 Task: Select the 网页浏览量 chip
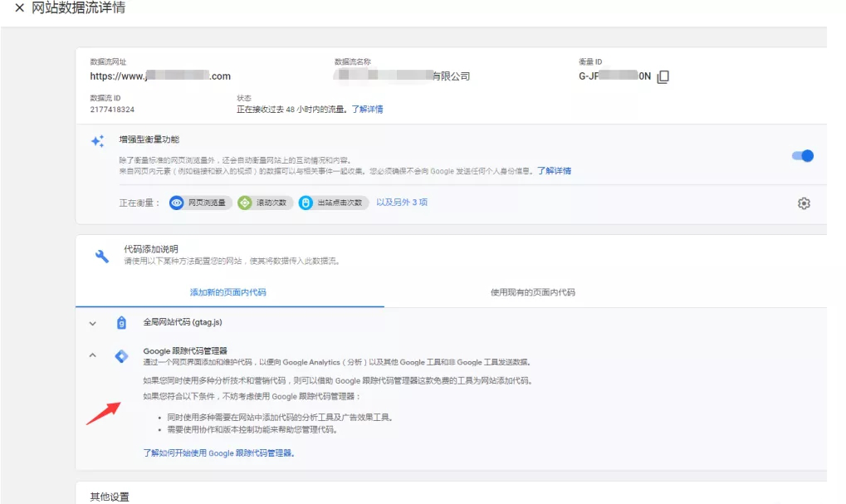[200, 203]
